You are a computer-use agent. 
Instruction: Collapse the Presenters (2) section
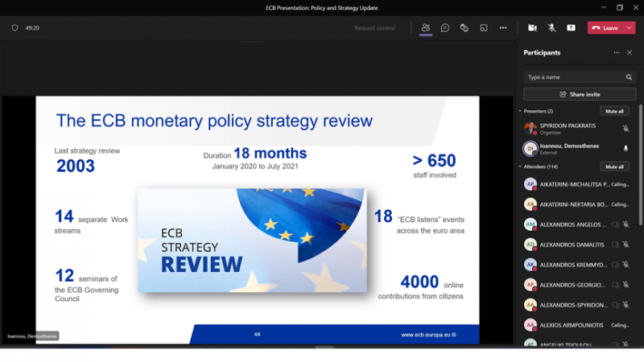pyautogui.click(x=520, y=111)
